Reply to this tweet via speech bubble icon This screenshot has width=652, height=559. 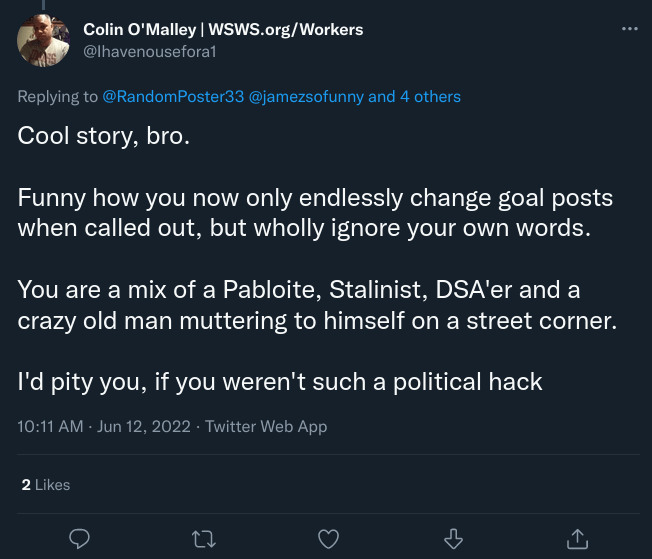[x=81, y=539]
